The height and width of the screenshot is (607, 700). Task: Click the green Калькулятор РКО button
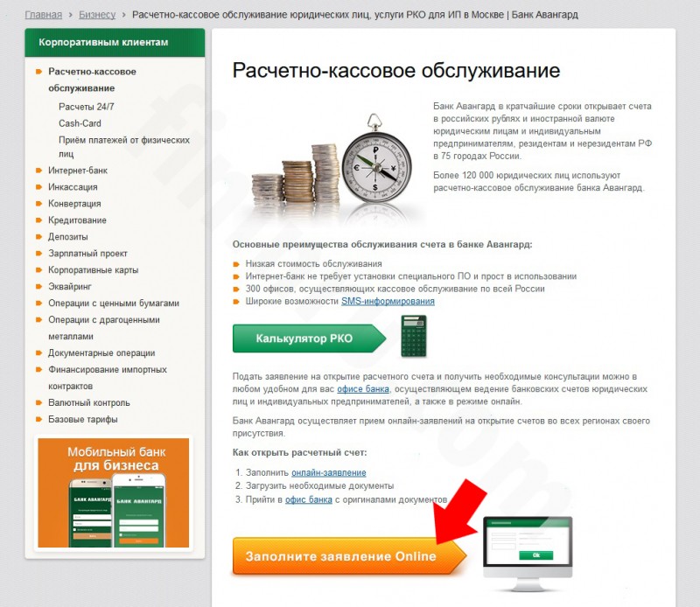(x=309, y=338)
